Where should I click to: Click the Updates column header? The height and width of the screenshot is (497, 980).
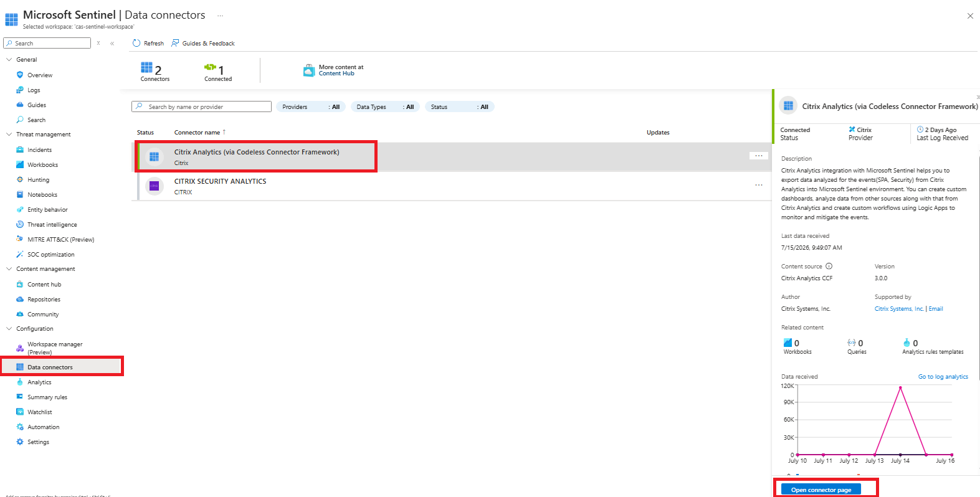658,133
